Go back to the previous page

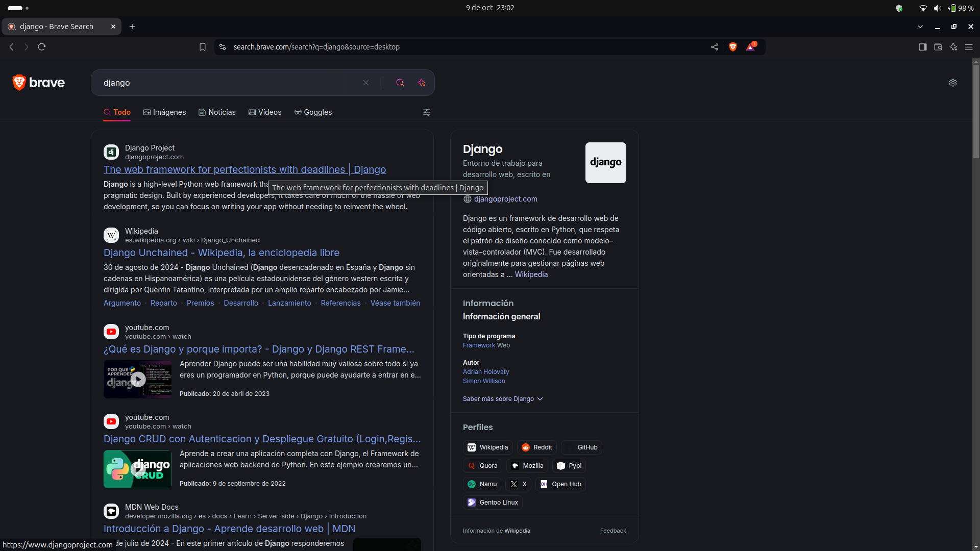(x=11, y=47)
